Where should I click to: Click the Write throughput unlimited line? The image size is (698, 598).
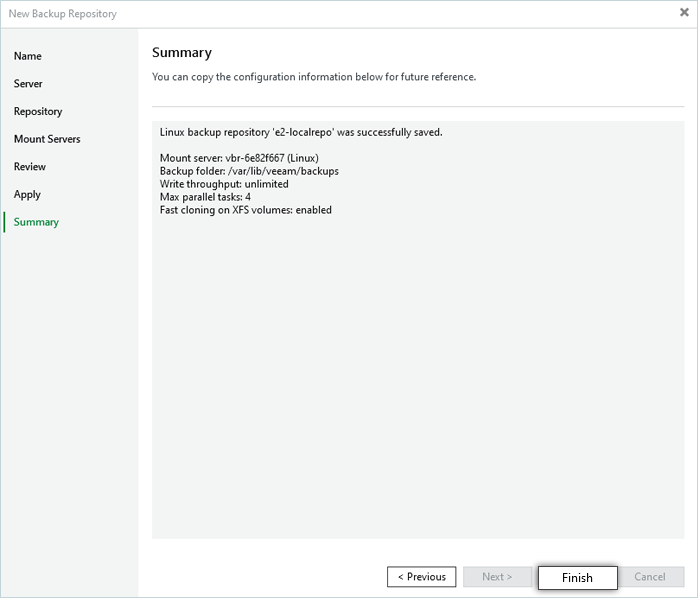click(224, 184)
